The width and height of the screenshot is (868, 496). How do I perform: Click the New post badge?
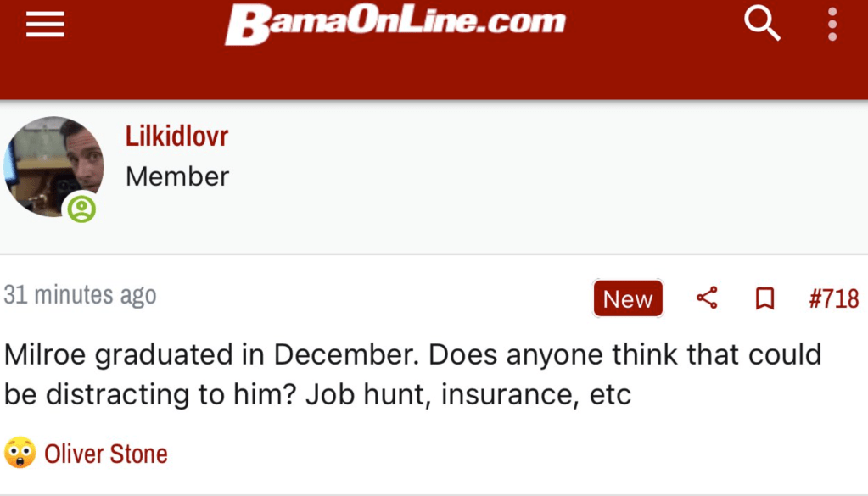628,299
